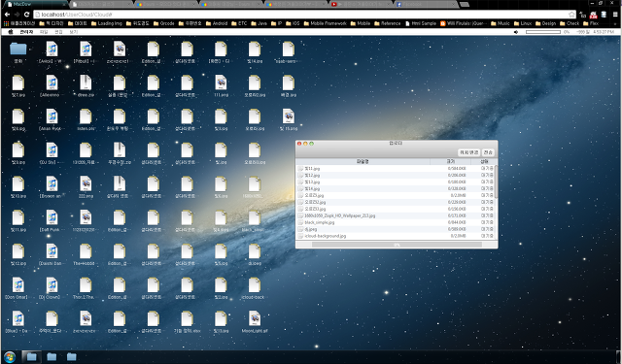
Task: Select the 222.png image icon
Action: [x=86, y=183]
